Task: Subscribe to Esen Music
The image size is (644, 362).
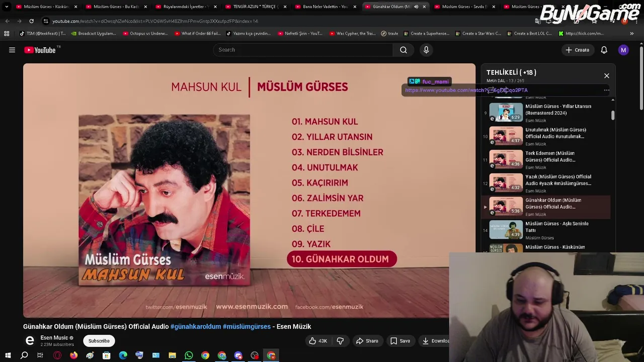Action: [x=99, y=341]
